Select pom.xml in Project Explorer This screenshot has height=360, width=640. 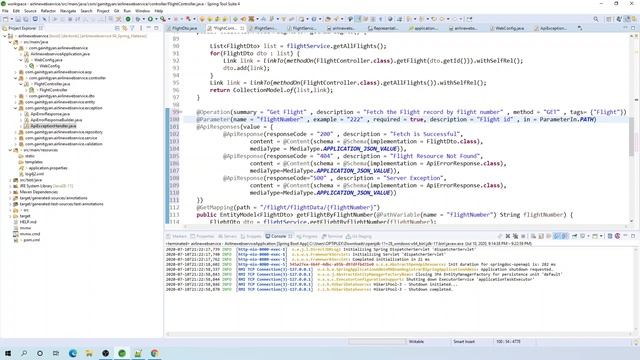[x=31, y=240]
